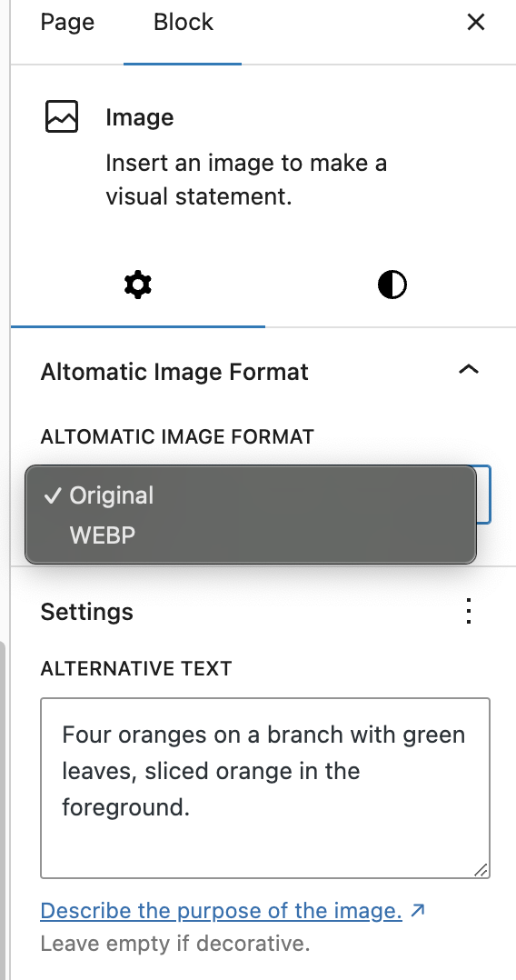
Task: Click the Image block title text
Action: 139,117
